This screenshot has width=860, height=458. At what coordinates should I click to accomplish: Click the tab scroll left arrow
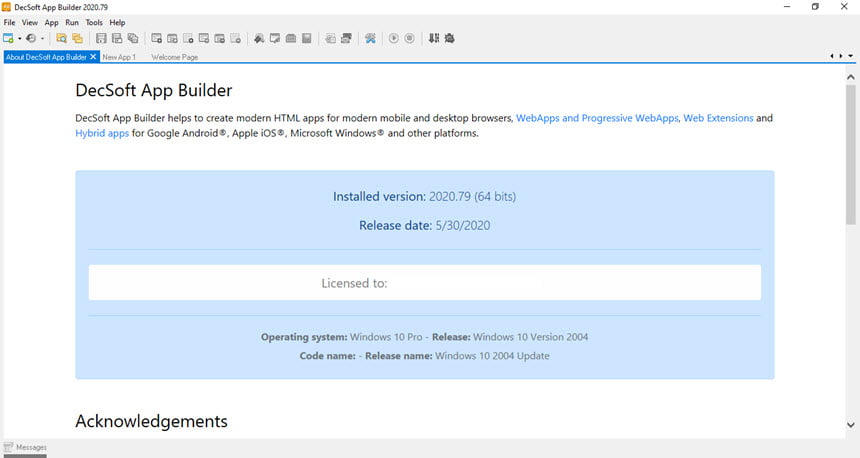coord(831,56)
